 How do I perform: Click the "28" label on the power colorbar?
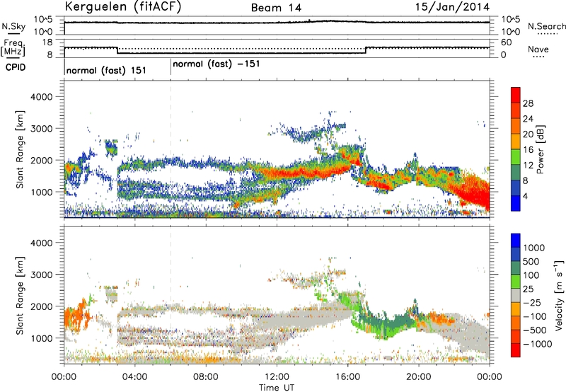[x=528, y=103]
